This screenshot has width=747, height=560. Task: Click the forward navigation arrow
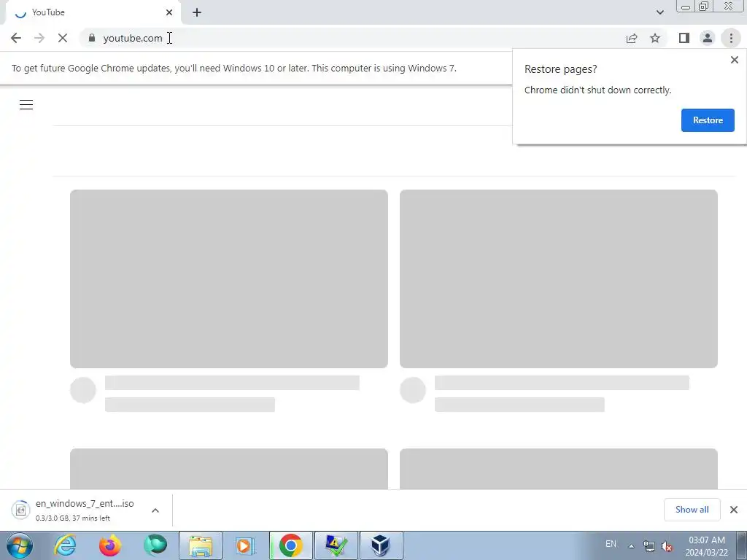tap(39, 38)
